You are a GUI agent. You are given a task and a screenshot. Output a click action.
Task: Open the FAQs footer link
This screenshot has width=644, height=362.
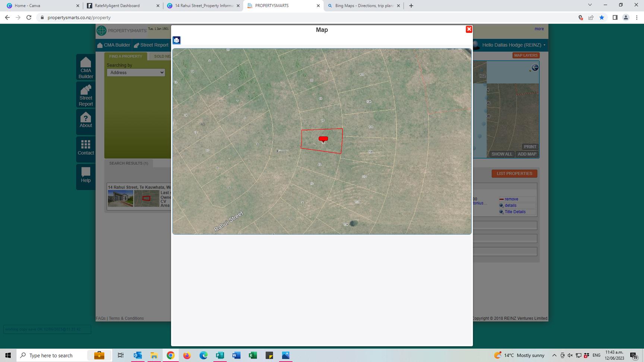coord(101,318)
